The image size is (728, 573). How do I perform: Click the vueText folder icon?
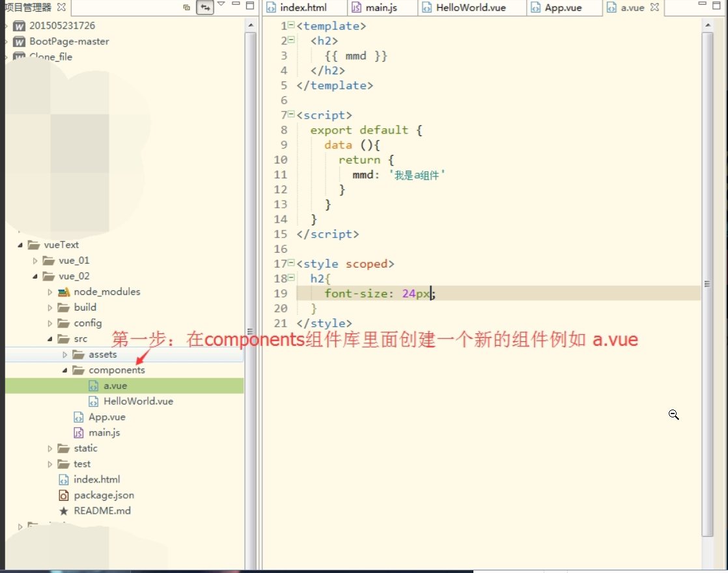click(x=33, y=245)
